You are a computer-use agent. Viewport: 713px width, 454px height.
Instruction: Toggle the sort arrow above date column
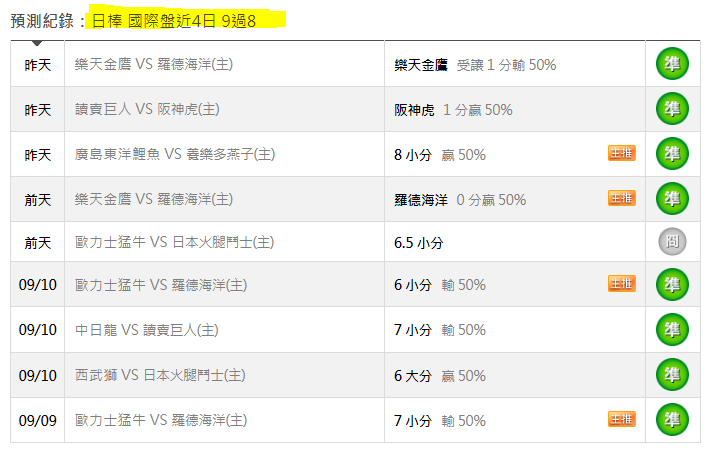pos(37,43)
